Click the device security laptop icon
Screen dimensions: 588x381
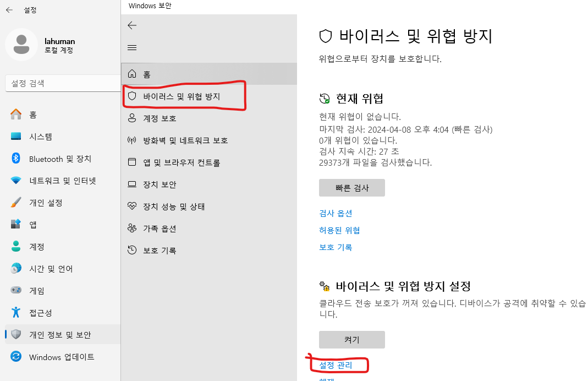click(x=132, y=184)
